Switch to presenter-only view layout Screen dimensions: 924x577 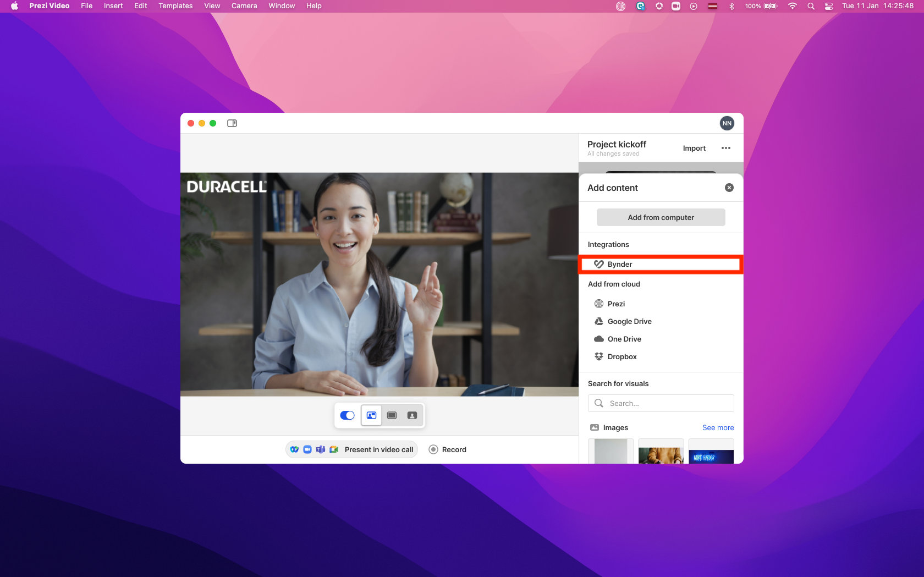coord(412,415)
